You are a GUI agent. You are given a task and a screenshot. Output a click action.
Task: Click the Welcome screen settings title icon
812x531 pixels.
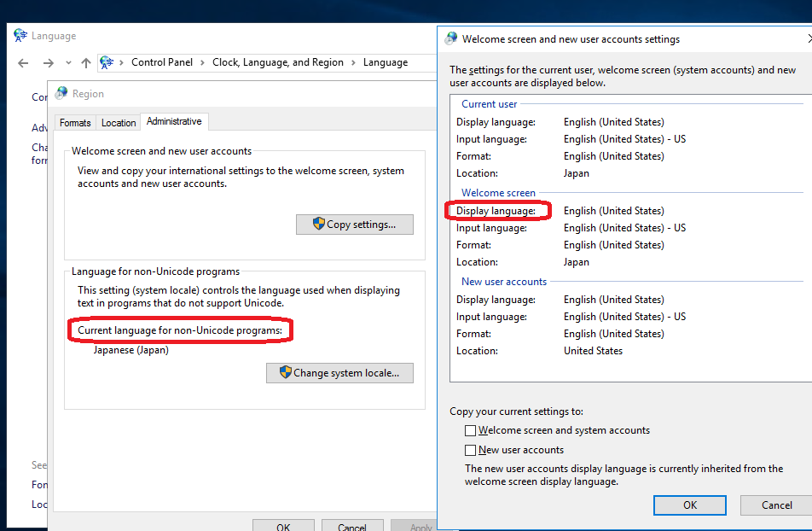(451, 38)
